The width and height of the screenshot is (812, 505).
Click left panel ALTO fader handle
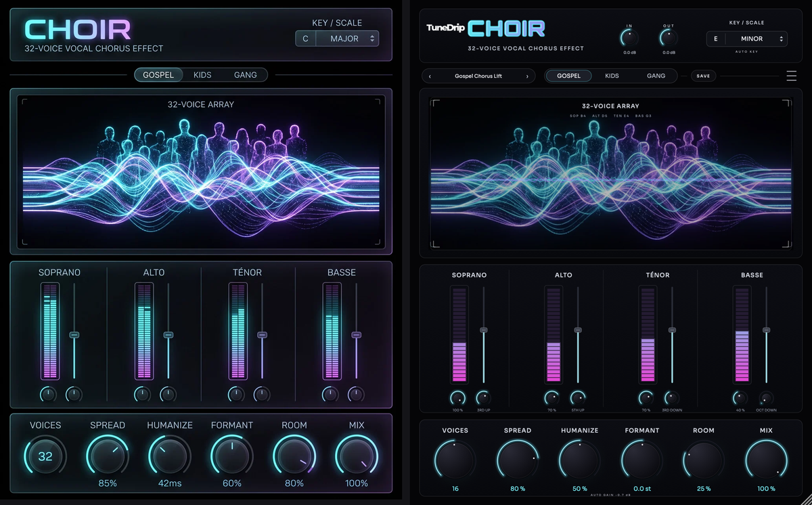point(168,335)
